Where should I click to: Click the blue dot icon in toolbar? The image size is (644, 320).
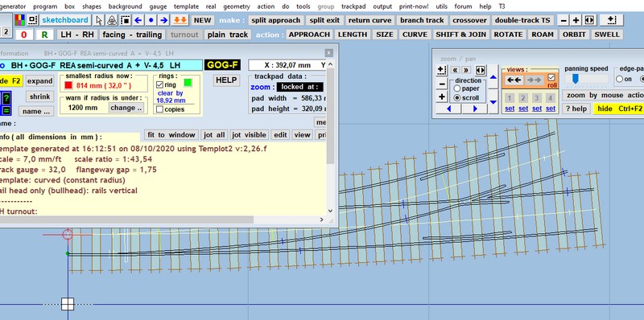[151, 20]
